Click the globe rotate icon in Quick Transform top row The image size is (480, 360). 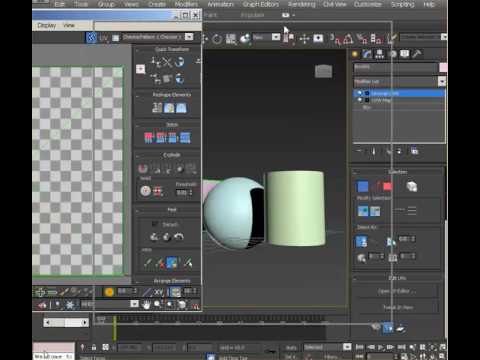[179, 62]
